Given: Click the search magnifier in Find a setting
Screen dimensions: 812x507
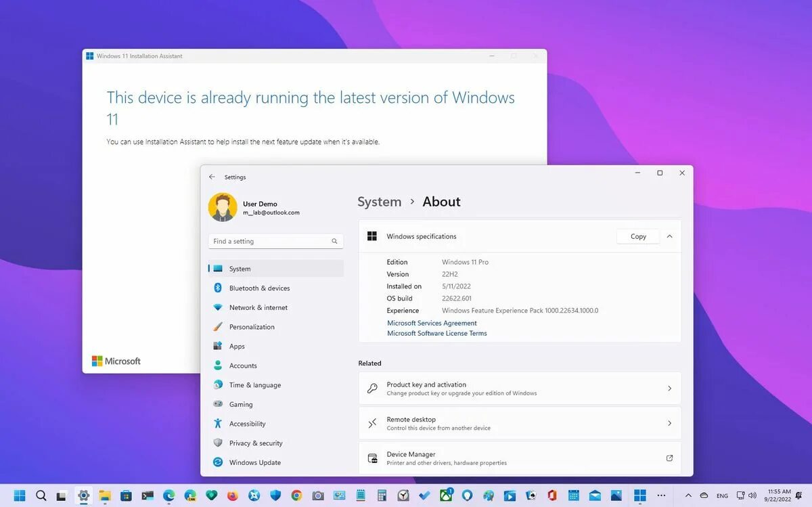Looking at the screenshot, I should tap(334, 241).
